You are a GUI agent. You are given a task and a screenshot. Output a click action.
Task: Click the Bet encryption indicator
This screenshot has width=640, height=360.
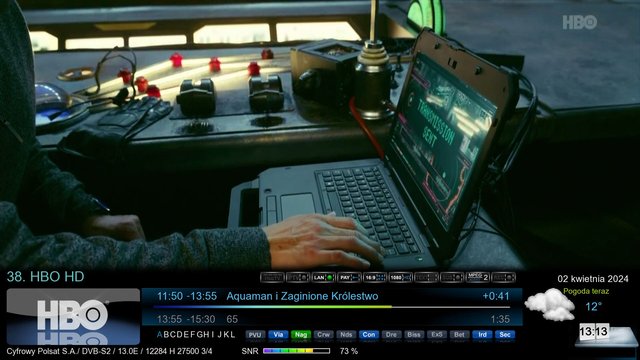click(x=459, y=335)
